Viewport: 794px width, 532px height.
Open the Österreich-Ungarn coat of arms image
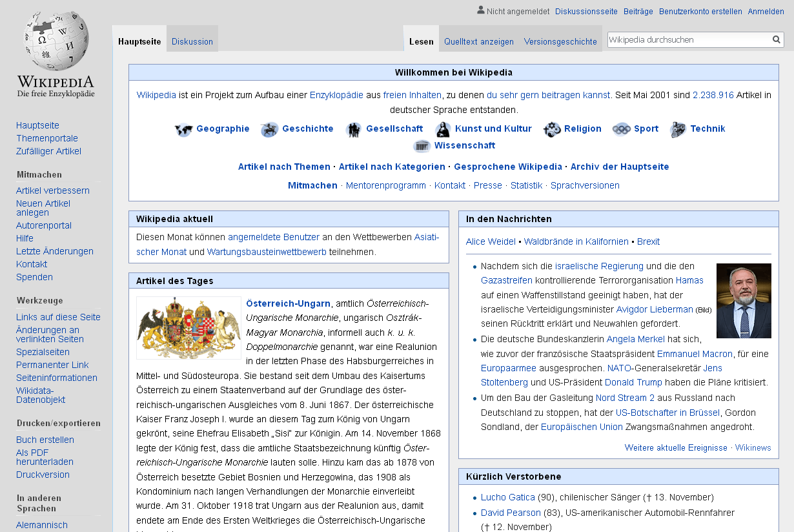coord(188,328)
